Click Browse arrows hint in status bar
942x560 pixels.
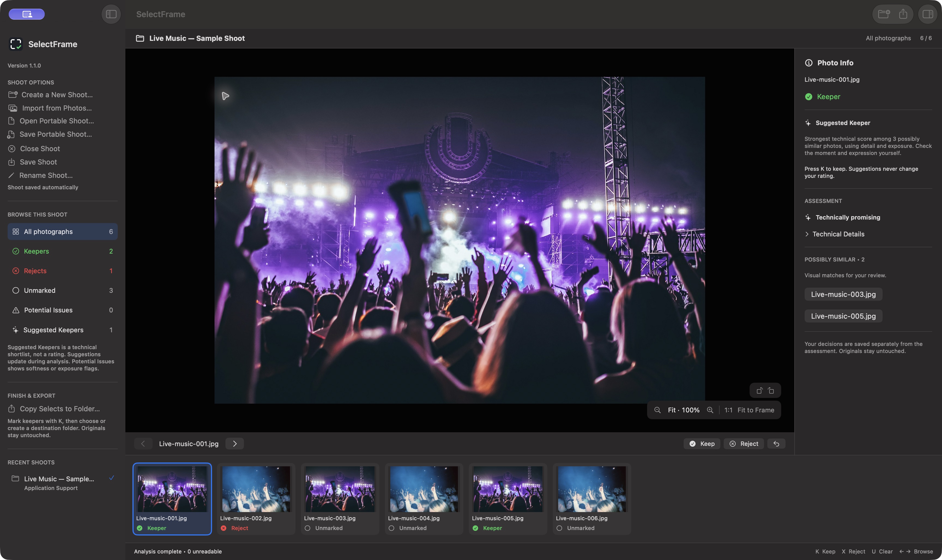pyautogui.click(x=916, y=552)
